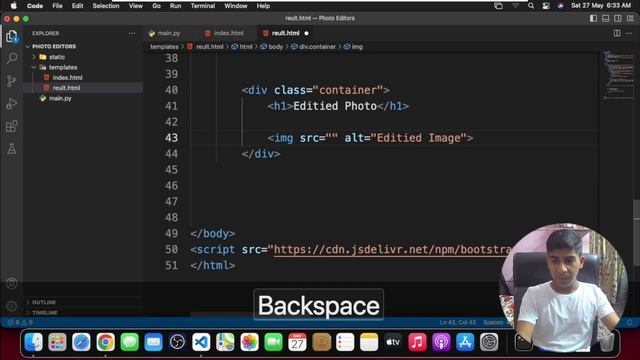Select the reult.html editor tab
Image resolution: width=640 pixels, height=360 pixels.
click(286, 33)
